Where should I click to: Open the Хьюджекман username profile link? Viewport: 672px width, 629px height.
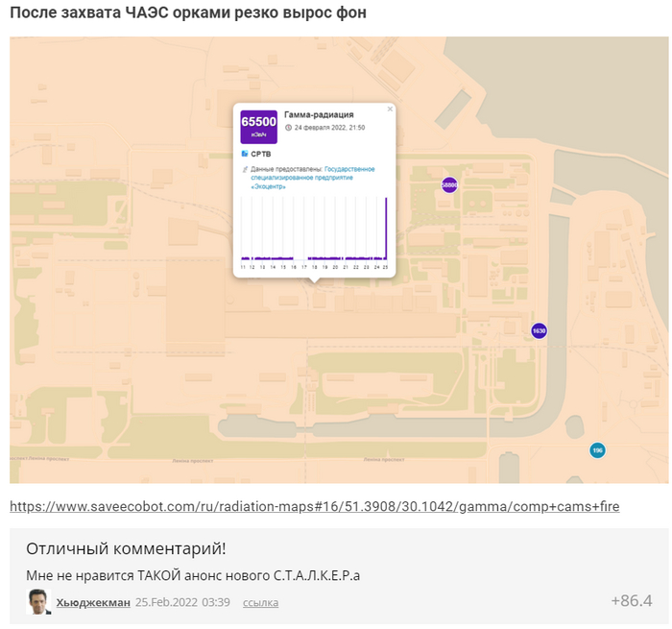(93, 602)
